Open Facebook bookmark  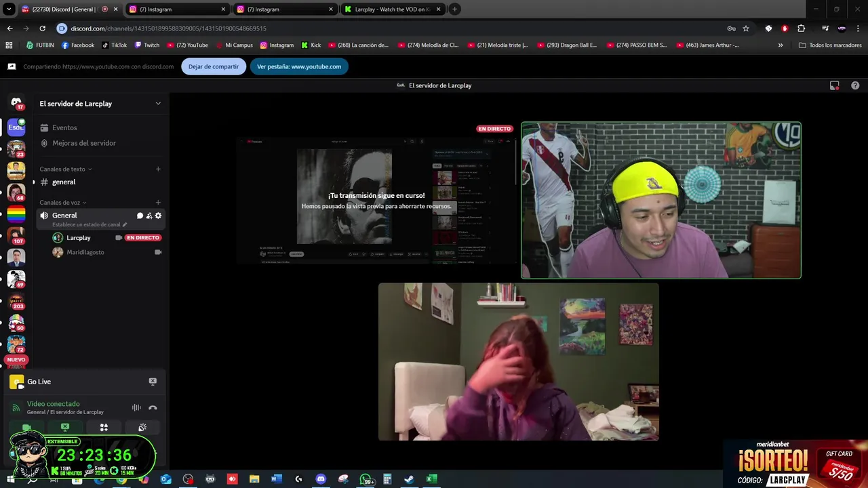(x=78, y=45)
